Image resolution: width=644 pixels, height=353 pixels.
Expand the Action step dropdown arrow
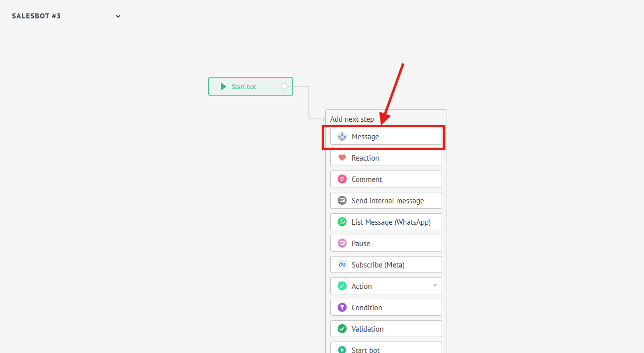tap(435, 286)
